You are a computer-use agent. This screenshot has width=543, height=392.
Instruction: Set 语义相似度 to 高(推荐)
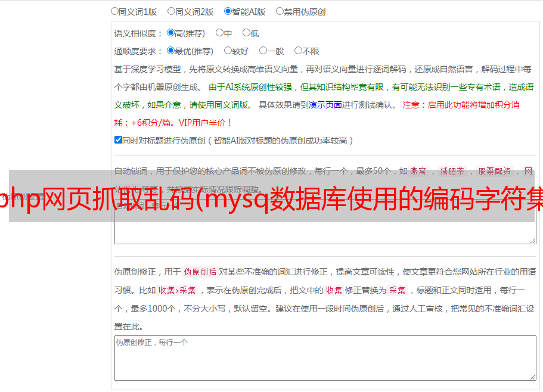(170, 33)
